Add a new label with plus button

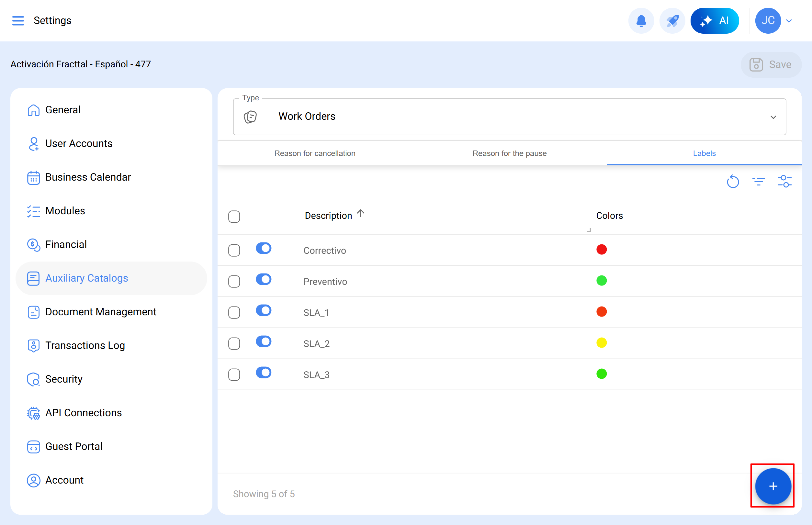[773, 486]
